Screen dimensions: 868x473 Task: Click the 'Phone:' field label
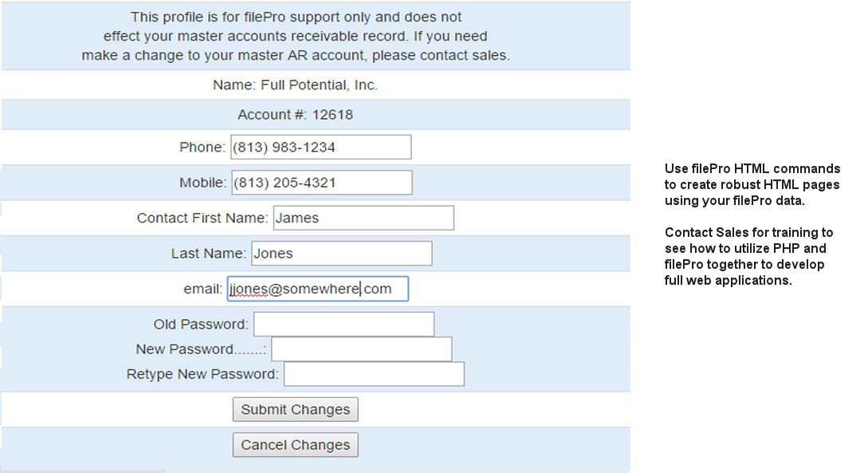click(202, 148)
